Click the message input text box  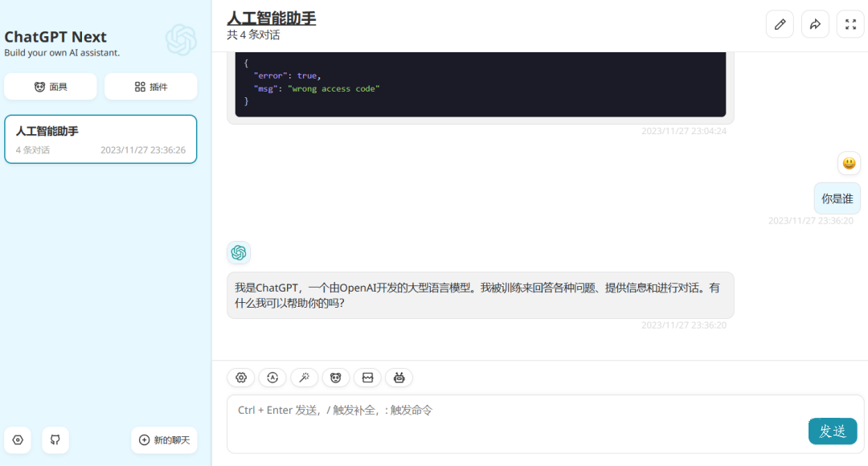pyautogui.click(x=545, y=424)
